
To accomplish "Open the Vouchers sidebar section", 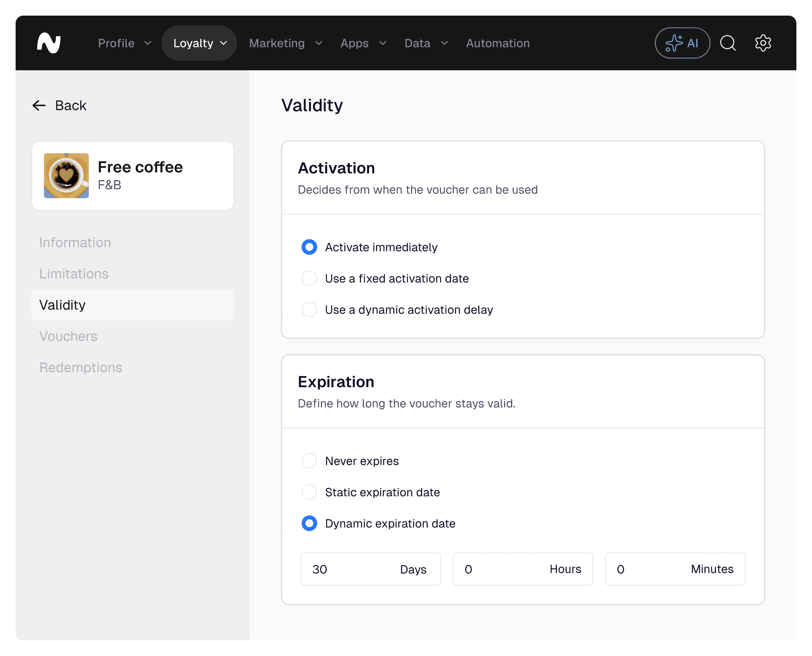I will pyautogui.click(x=68, y=336).
